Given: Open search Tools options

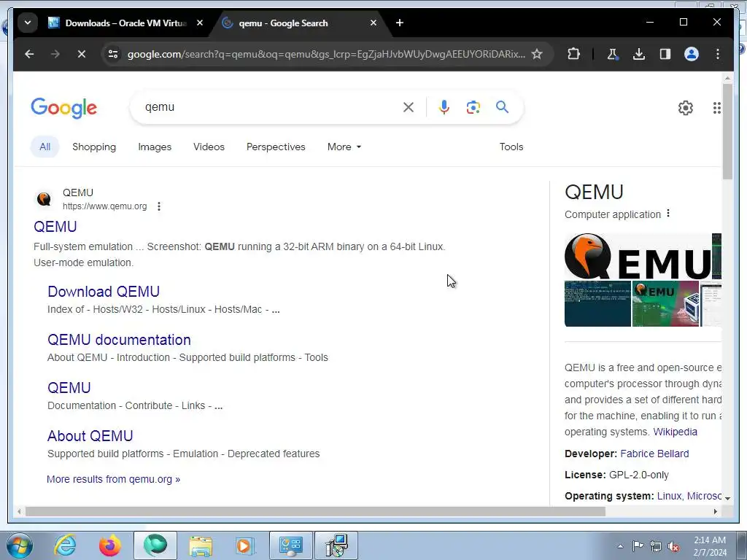Looking at the screenshot, I should click(x=511, y=147).
